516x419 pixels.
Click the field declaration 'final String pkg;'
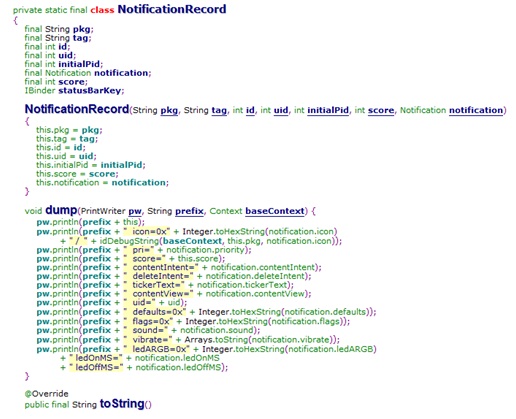tap(59, 29)
